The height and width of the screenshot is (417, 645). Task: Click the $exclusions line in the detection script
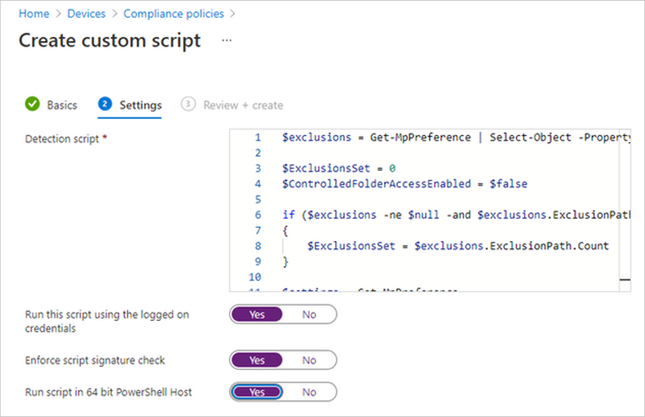tap(455, 137)
